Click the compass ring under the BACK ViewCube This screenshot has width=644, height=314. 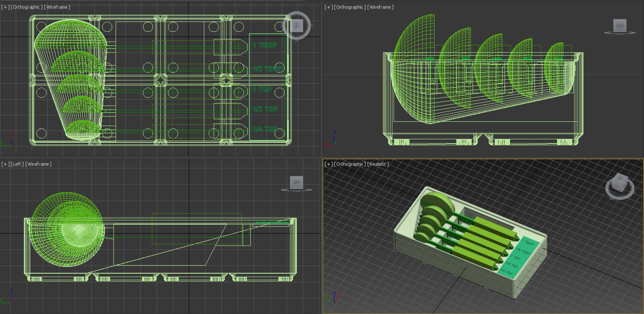(620, 33)
